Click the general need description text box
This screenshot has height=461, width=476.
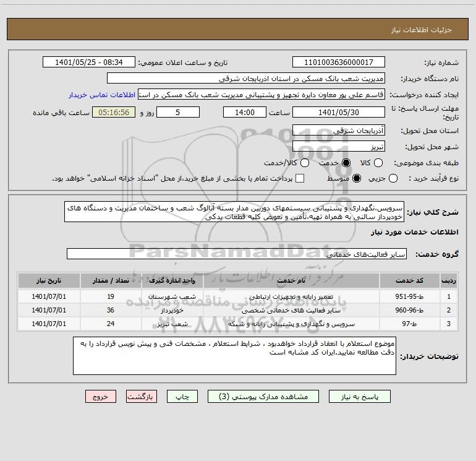(x=234, y=212)
